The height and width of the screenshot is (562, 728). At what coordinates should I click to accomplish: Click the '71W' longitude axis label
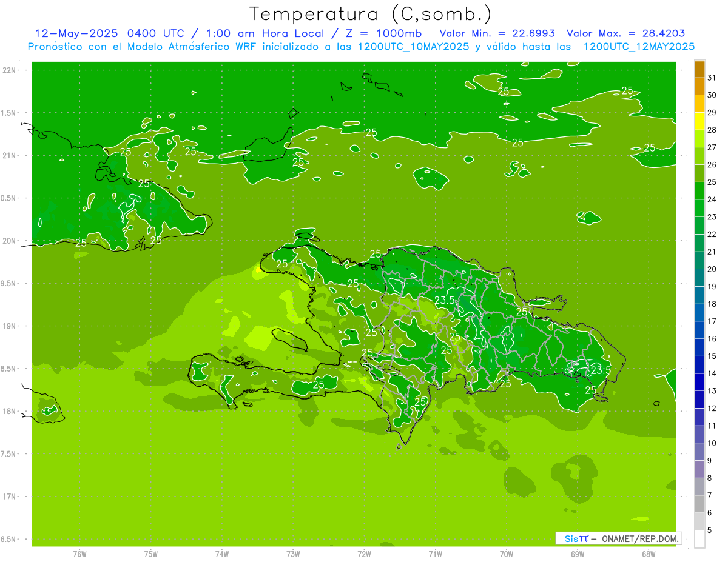(435, 554)
